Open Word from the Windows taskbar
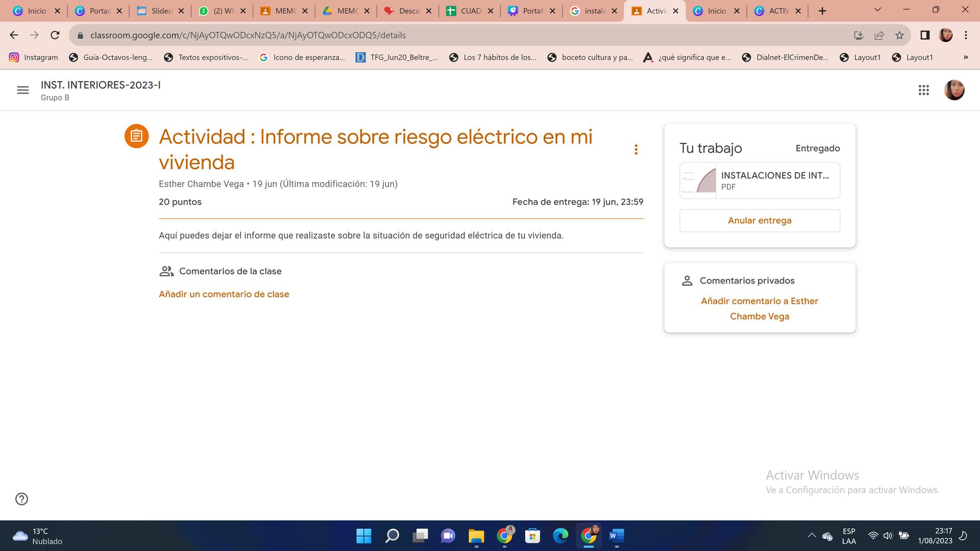Image resolution: width=980 pixels, height=551 pixels. (616, 536)
